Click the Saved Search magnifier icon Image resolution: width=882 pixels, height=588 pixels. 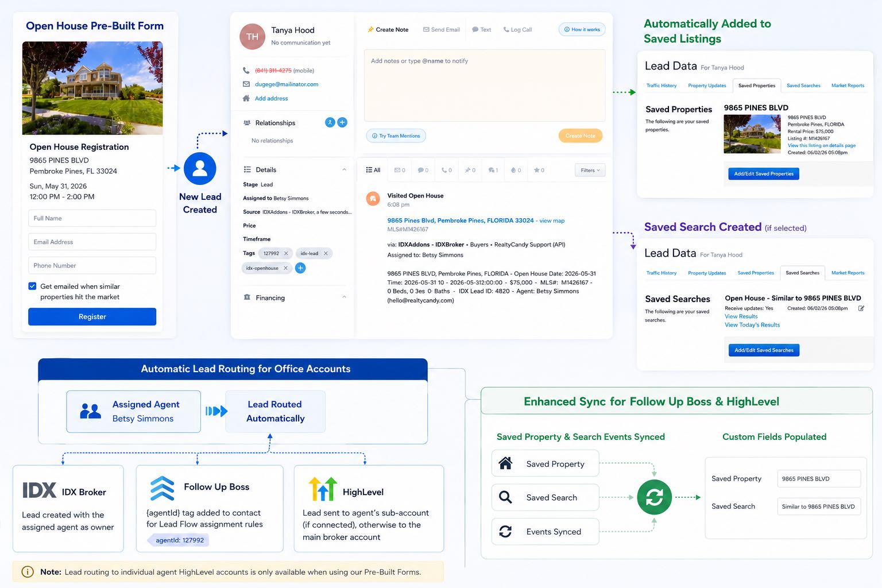505,497
